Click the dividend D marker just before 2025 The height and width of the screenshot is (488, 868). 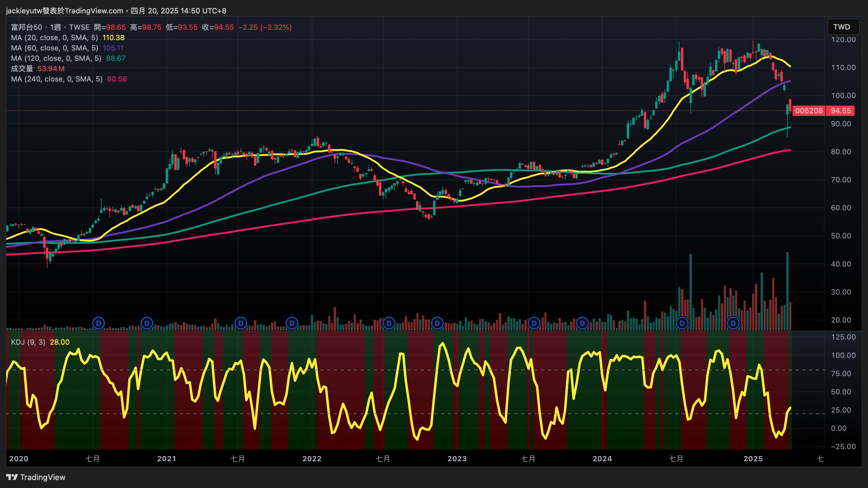(x=733, y=323)
